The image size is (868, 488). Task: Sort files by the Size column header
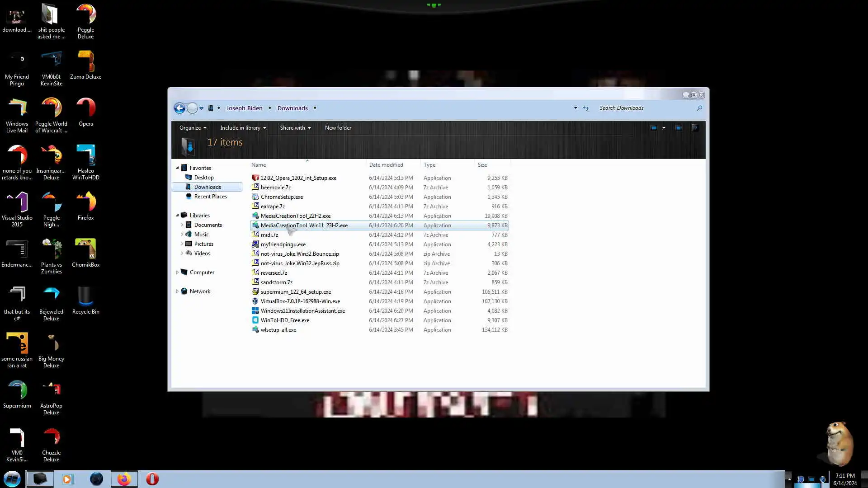tap(482, 165)
